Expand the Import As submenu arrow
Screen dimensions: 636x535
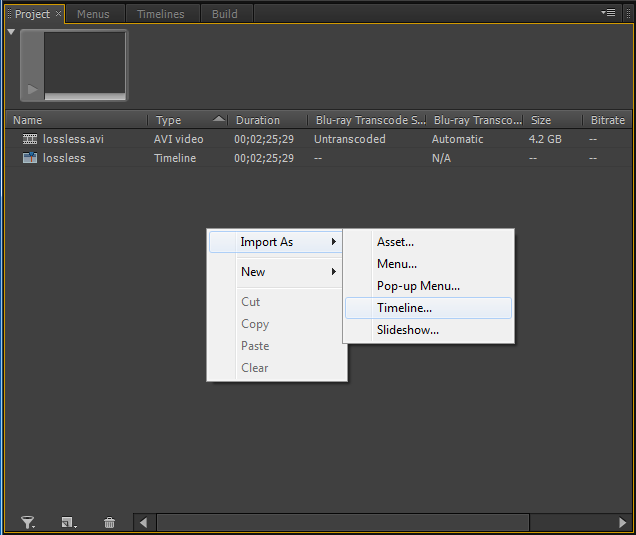pyautogui.click(x=333, y=242)
